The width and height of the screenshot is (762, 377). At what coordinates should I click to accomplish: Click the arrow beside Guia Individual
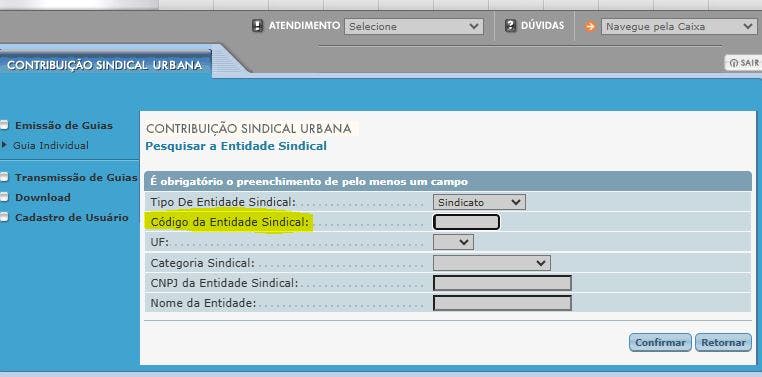tap(4, 145)
